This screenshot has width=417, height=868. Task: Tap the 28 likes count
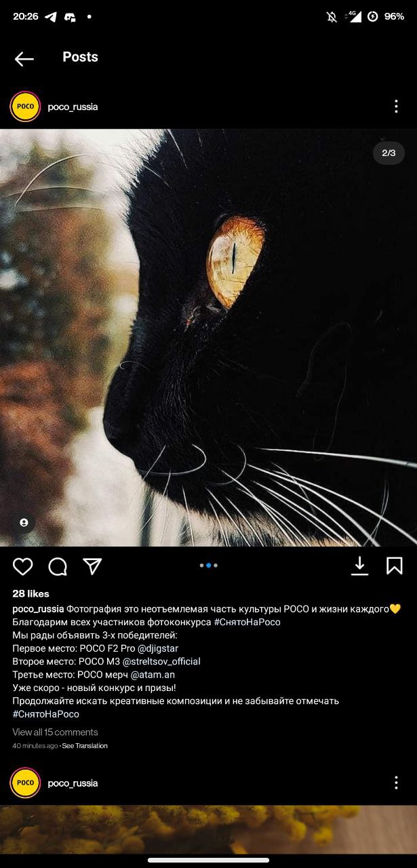[x=31, y=593]
